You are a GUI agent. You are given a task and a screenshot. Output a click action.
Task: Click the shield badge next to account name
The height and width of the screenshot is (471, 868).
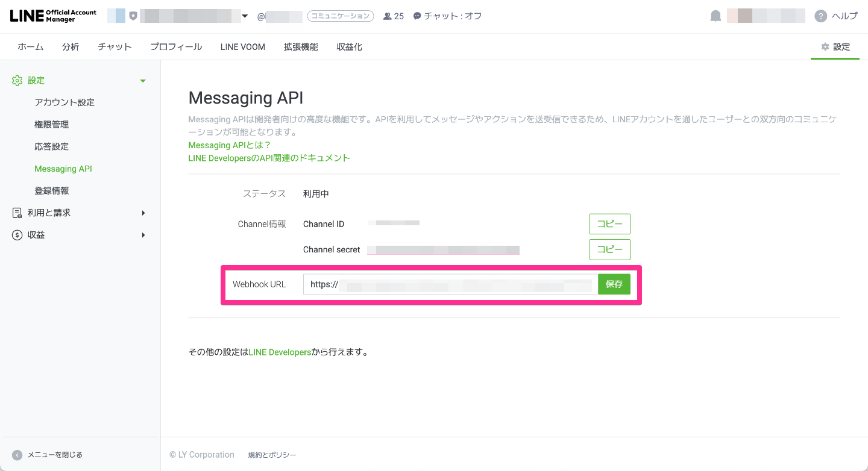tap(133, 16)
